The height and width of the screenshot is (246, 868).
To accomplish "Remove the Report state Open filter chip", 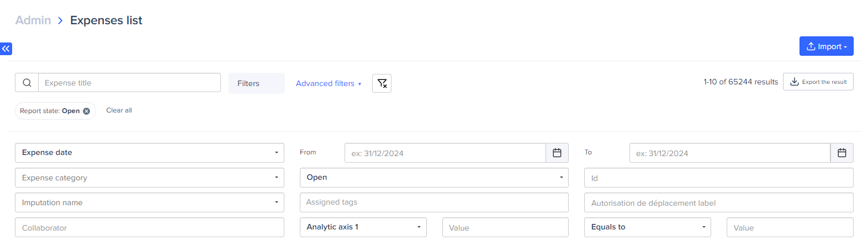I will click(x=87, y=111).
